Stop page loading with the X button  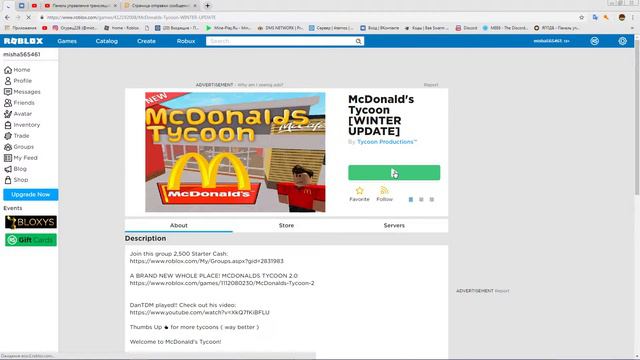pyautogui.click(x=28, y=18)
